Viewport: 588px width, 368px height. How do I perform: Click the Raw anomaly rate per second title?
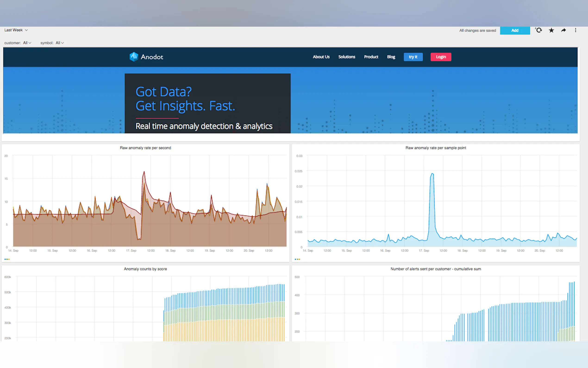click(145, 148)
